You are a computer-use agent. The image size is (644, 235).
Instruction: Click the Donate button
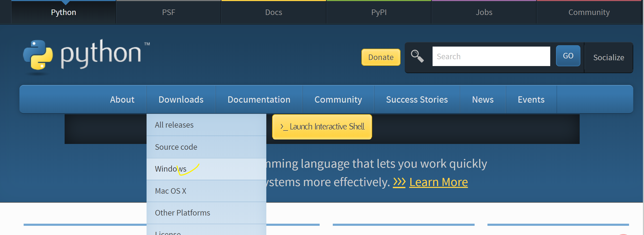[x=381, y=57]
